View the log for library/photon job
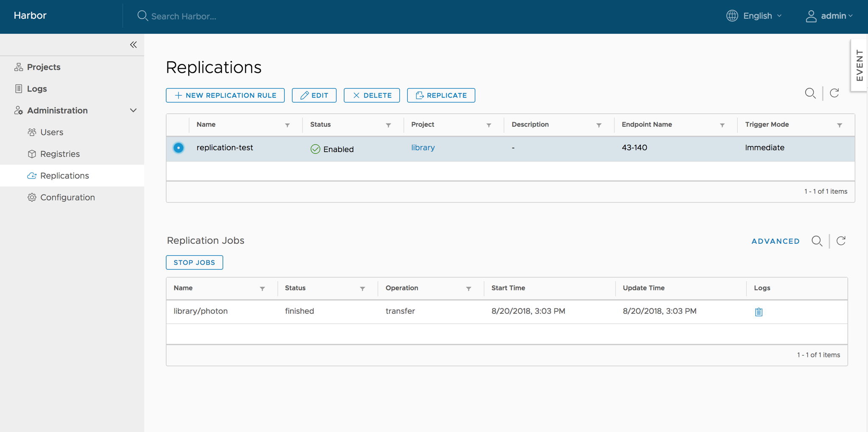This screenshot has width=868, height=432. (x=758, y=311)
